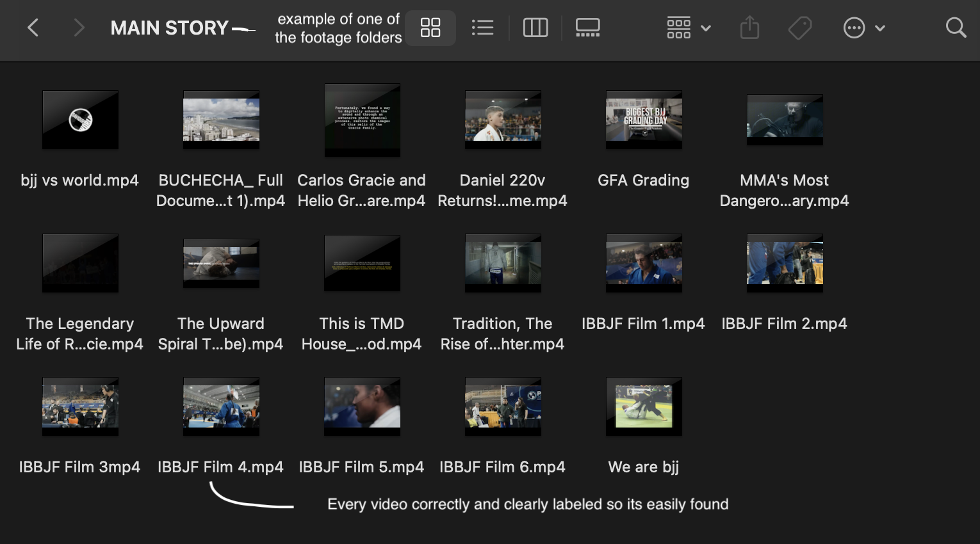
Task: Switch to gallery view
Action: [x=587, y=28]
